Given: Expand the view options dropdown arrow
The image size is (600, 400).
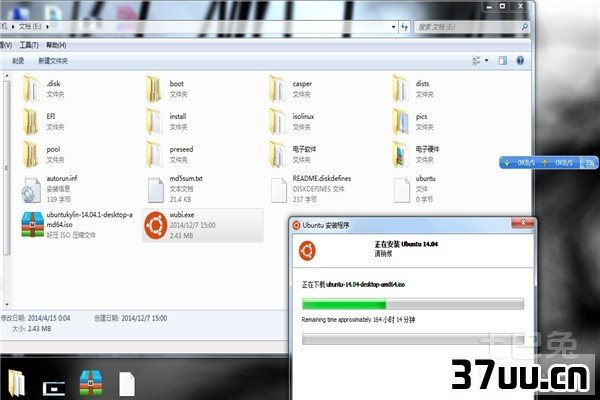Looking at the screenshot, I should point(487,60).
